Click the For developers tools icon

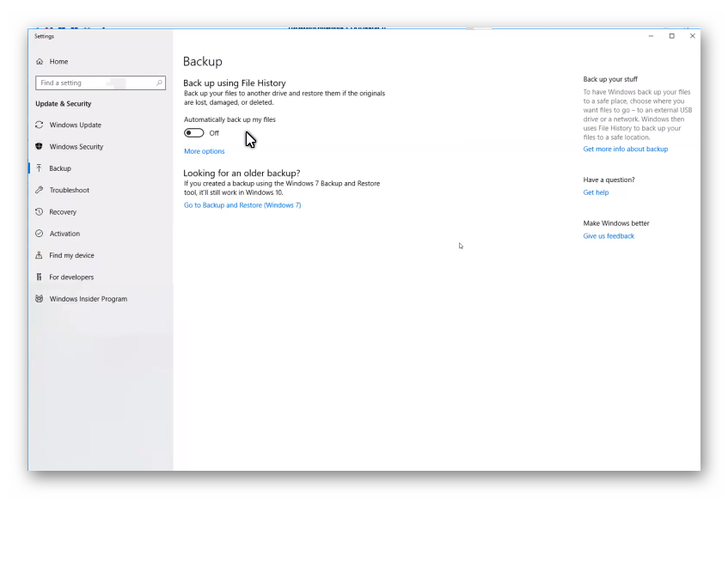39,277
